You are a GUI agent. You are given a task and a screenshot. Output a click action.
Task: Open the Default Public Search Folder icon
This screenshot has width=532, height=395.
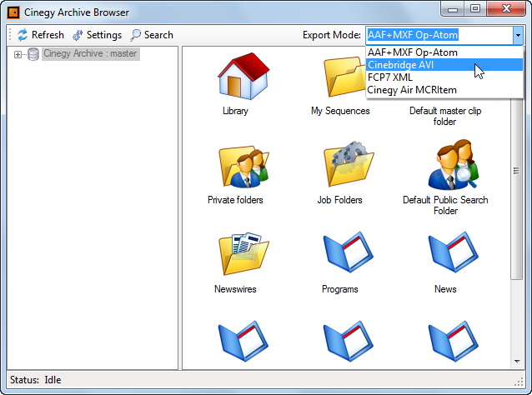[x=454, y=164]
